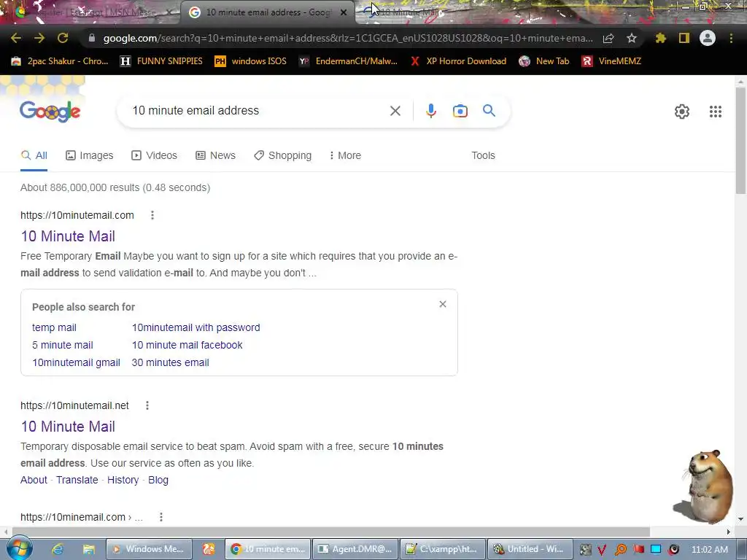The width and height of the screenshot is (747, 560).
Task: Open New Tab bookmark
Action: coord(544,61)
